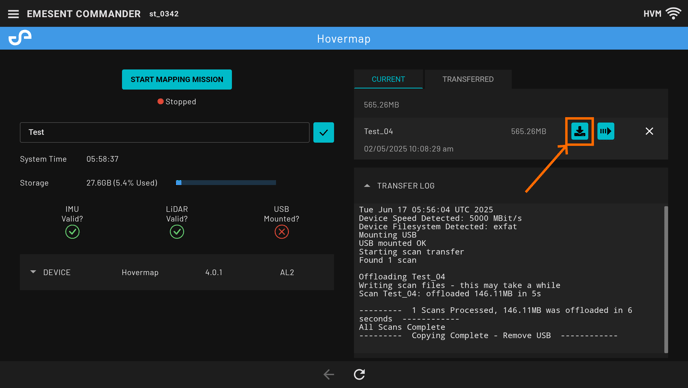Image resolution: width=688 pixels, height=388 pixels.
Task: Start the mapping mission
Action: click(177, 79)
